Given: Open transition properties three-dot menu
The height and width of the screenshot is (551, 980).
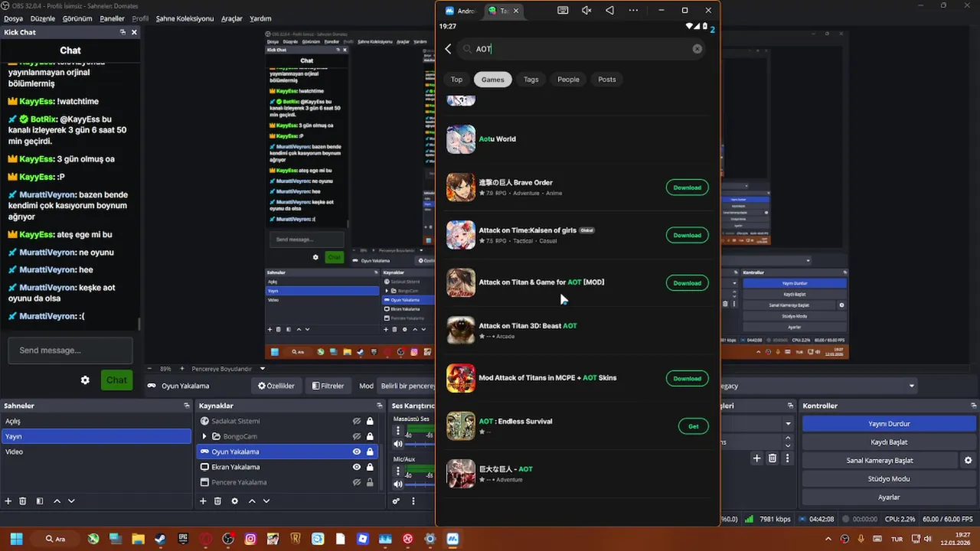Looking at the screenshot, I should [788, 458].
